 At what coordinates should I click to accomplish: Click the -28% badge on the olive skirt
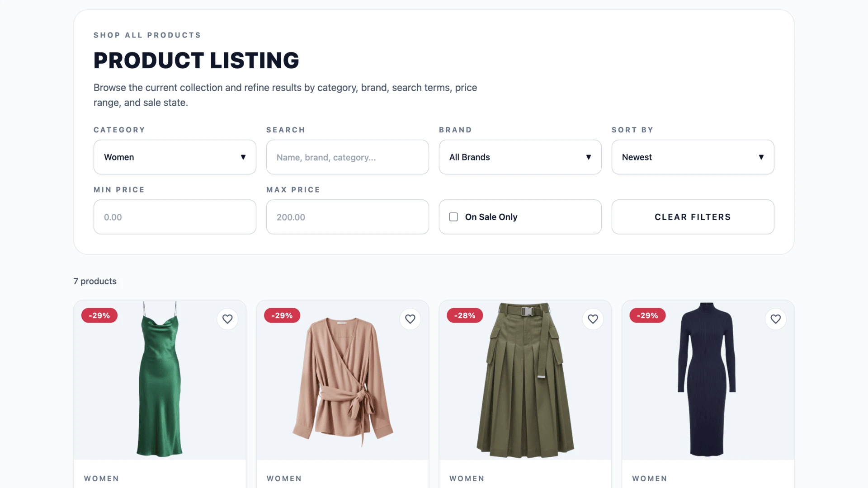tap(465, 315)
